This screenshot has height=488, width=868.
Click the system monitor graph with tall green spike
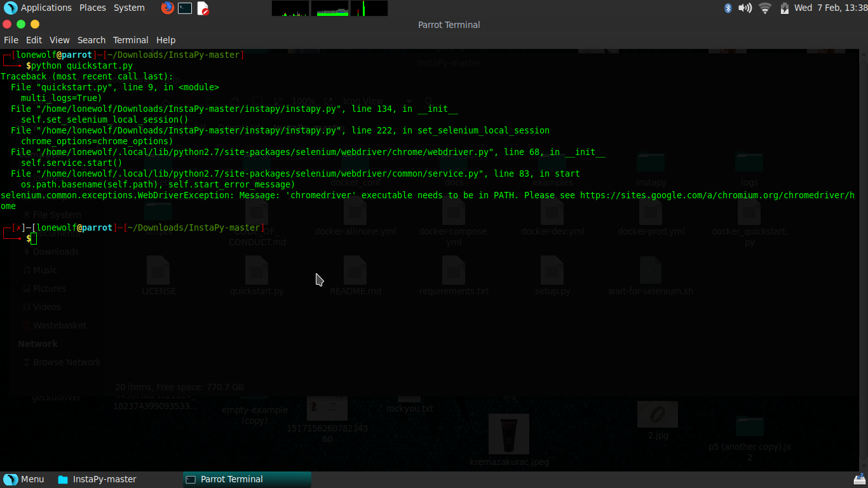coord(369,8)
